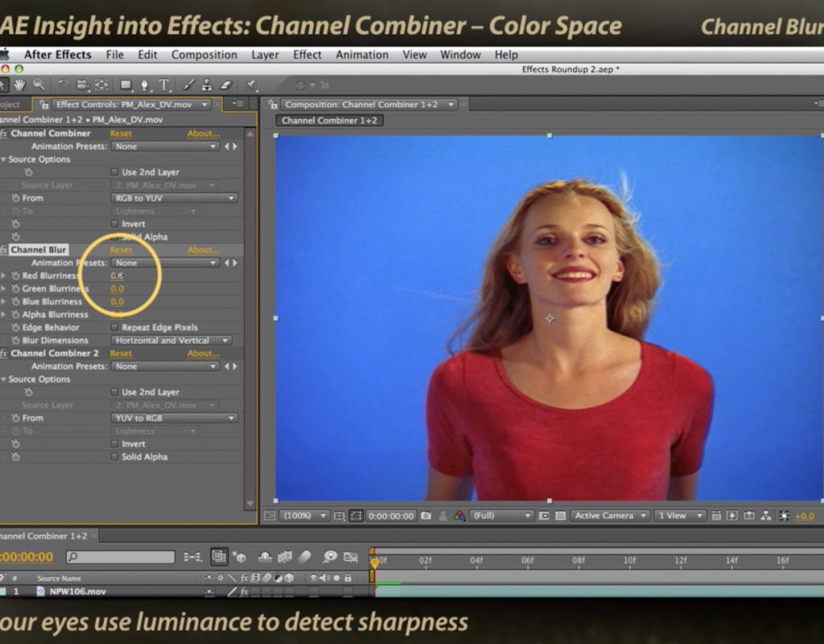Open Blur Dimensions Horizontal and Vertical dropdown
824x644 pixels.
click(x=171, y=341)
